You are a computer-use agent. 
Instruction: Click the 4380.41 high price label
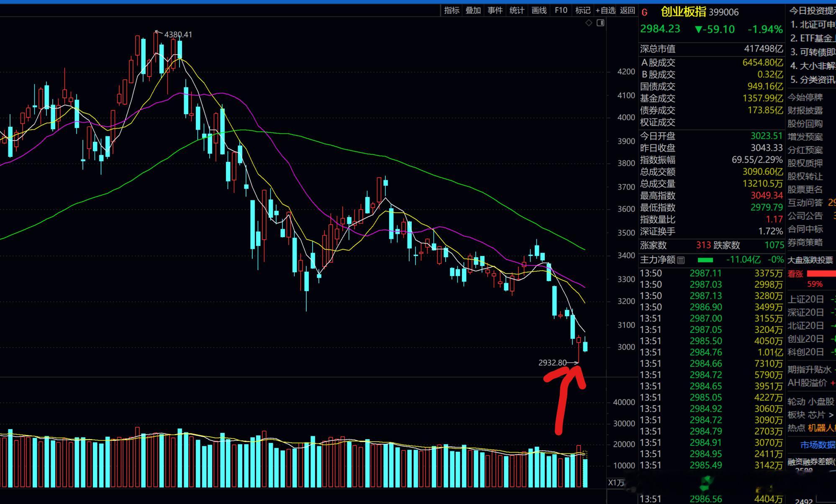(x=178, y=35)
